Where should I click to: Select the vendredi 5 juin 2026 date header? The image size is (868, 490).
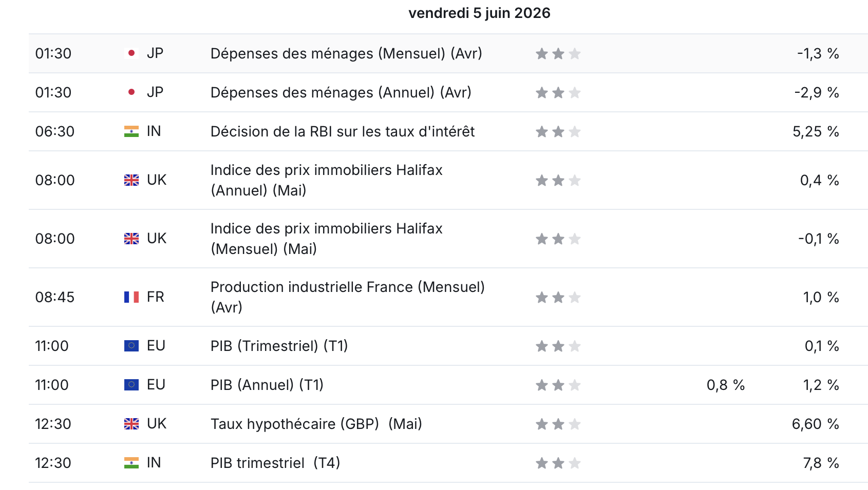(479, 13)
